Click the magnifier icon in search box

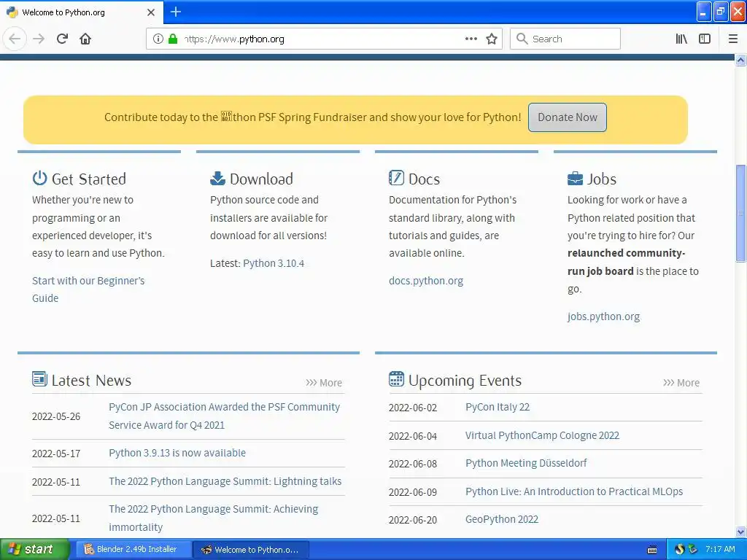click(522, 39)
